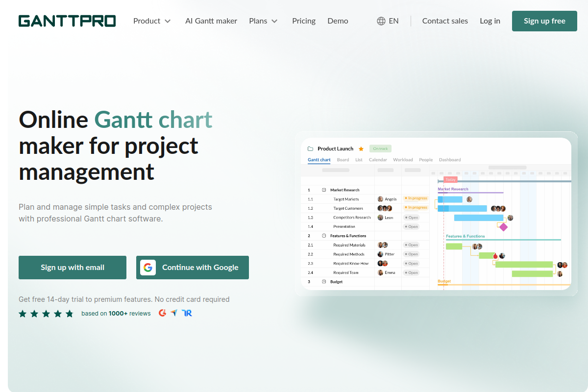The height and width of the screenshot is (392, 588).
Task: Click the On track status badge
Action: [x=380, y=148]
